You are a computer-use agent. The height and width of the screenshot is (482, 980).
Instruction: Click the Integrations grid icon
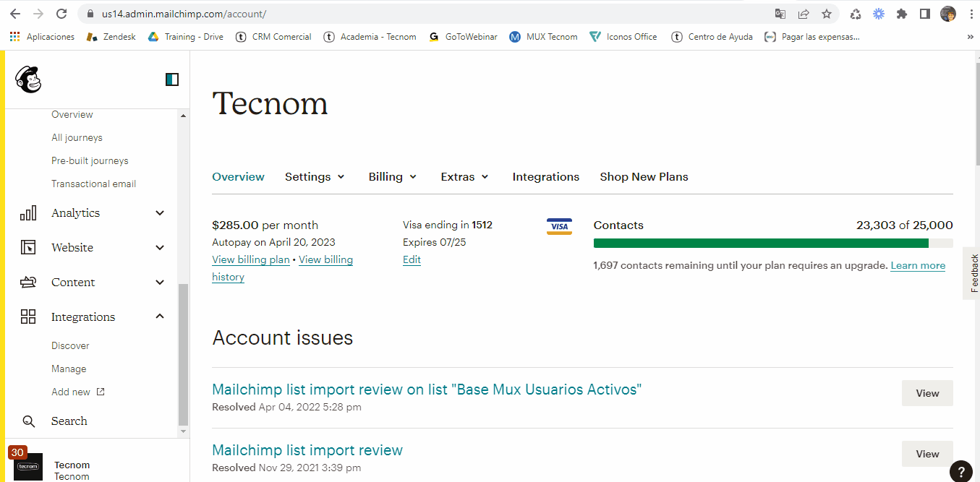(28, 317)
